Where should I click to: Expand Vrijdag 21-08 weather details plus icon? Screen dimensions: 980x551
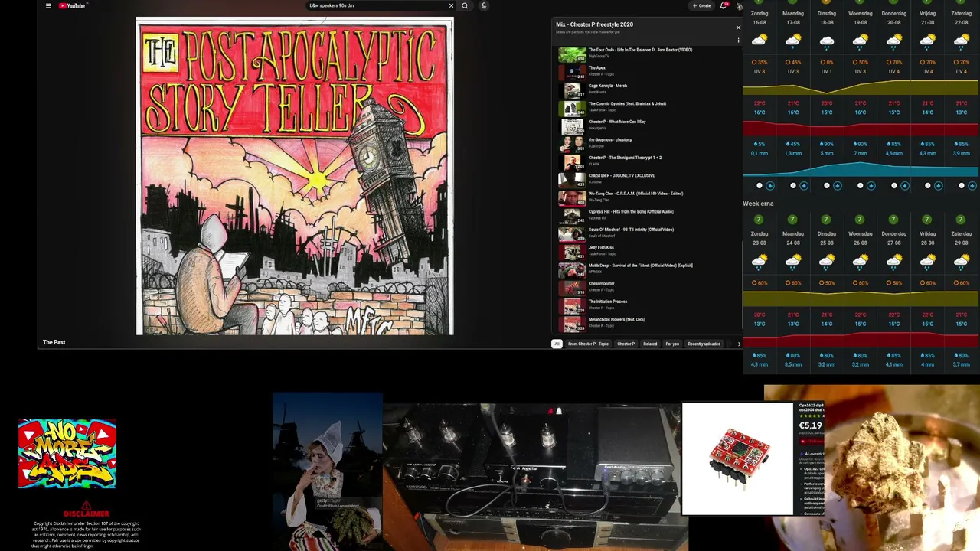(x=939, y=186)
